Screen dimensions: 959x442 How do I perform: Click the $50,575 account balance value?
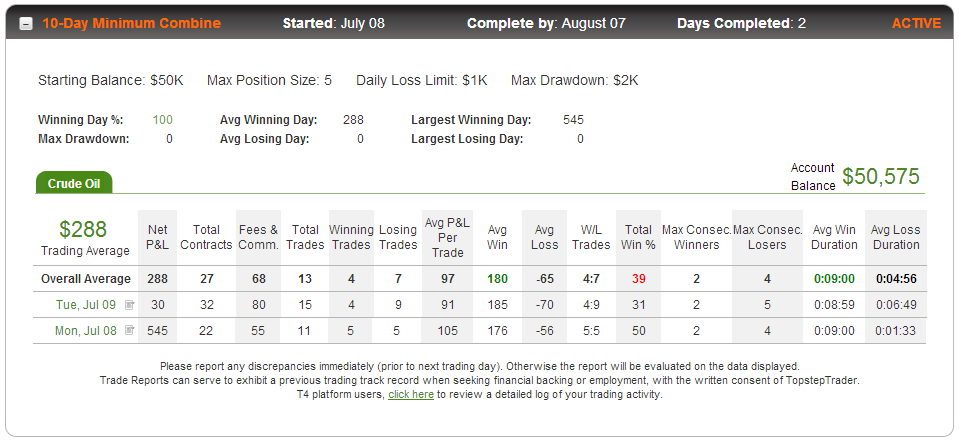click(881, 176)
